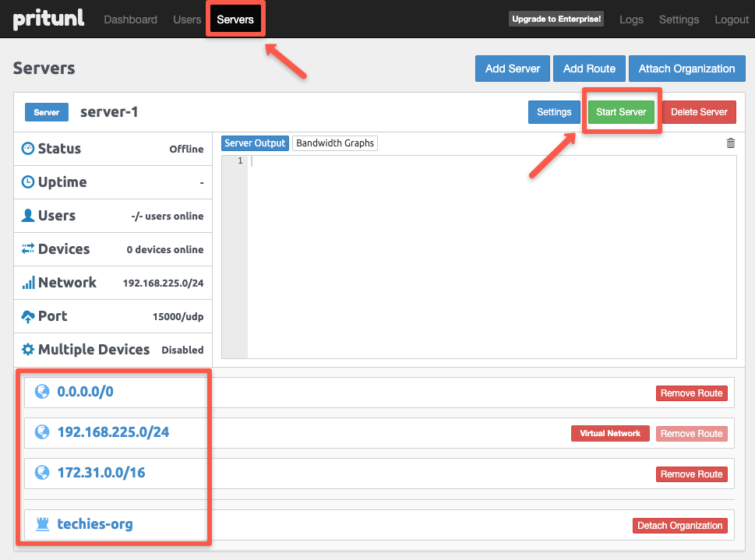755x560 pixels.
Task: Clear server output with trash icon
Action: pyautogui.click(x=730, y=143)
